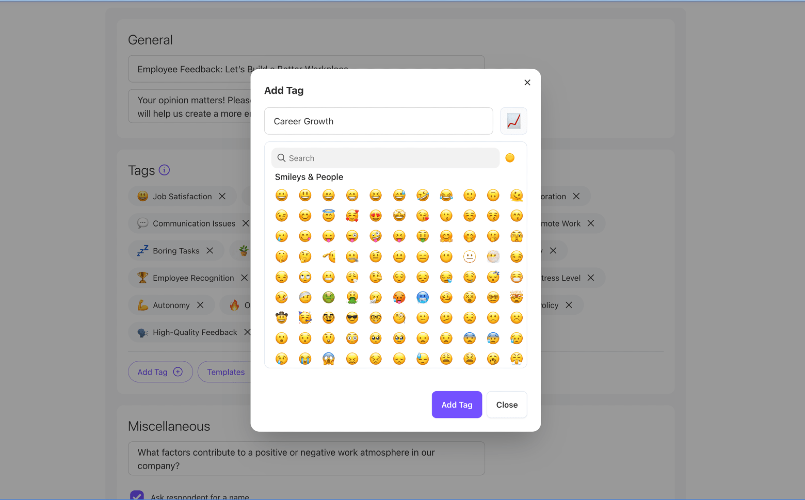Image resolution: width=805 pixels, height=500 pixels.
Task: Choose the face with medical mask emoji
Action: tap(516, 277)
